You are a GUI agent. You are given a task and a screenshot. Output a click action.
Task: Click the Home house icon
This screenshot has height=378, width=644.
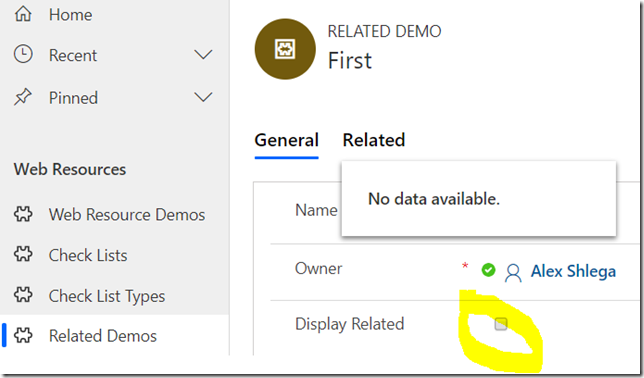tap(23, 14)
